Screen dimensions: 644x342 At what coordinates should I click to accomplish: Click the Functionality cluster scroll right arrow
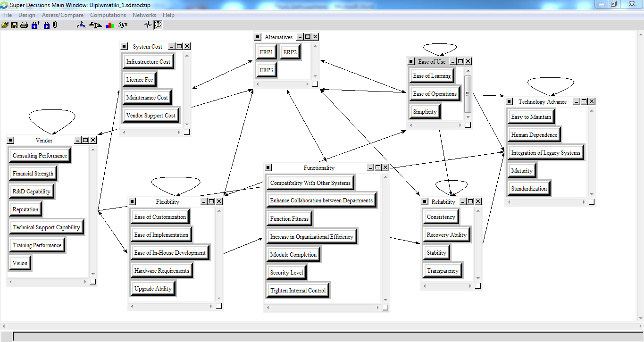click(x=378, y=308)
